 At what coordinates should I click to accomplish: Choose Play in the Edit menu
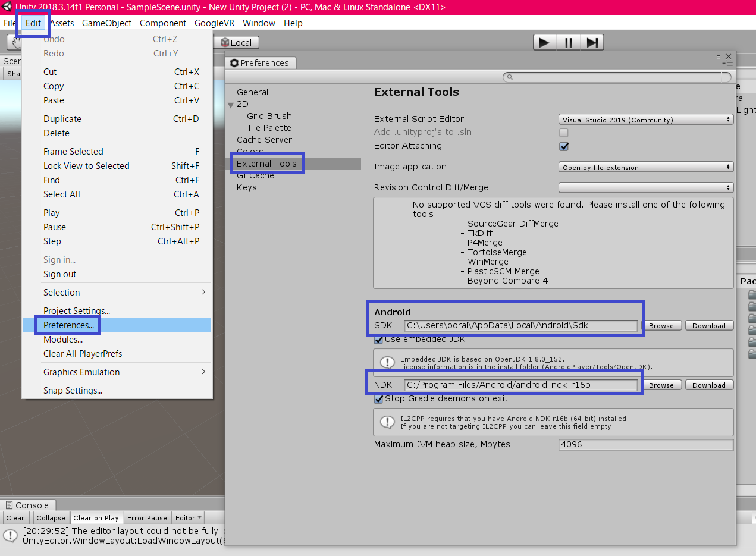[117, 213]
